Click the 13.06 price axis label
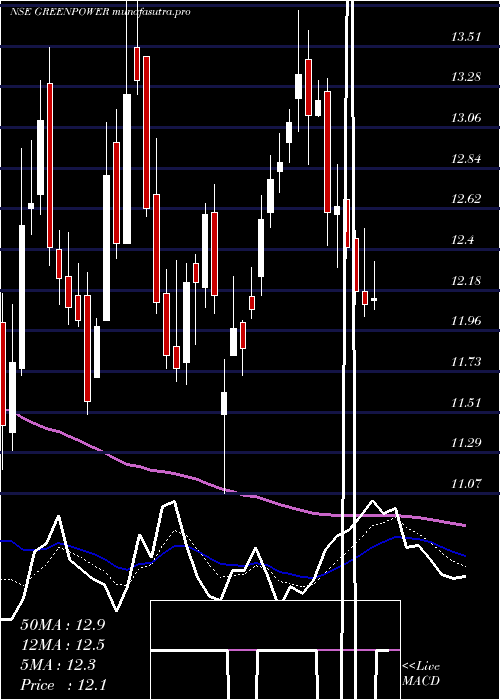 point(466,118)
